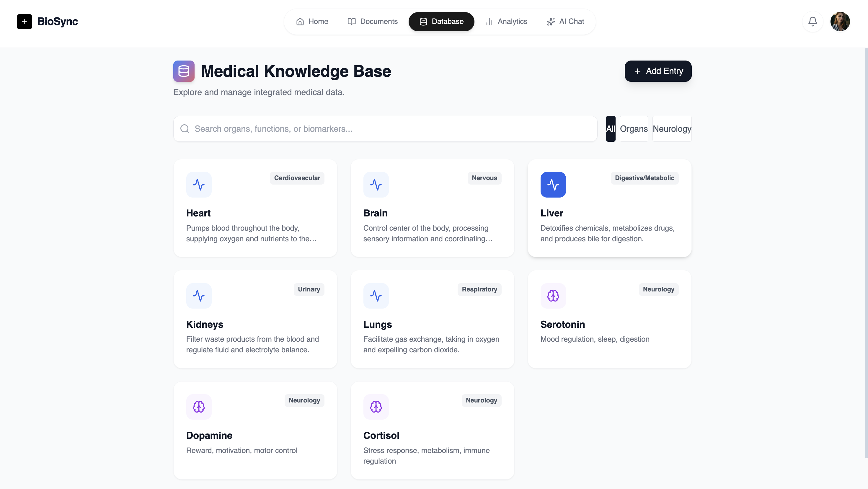The height and width of the screenshot is (489, 868).
Task: Click the notification bell icon
Action: (x=812, y=22)
